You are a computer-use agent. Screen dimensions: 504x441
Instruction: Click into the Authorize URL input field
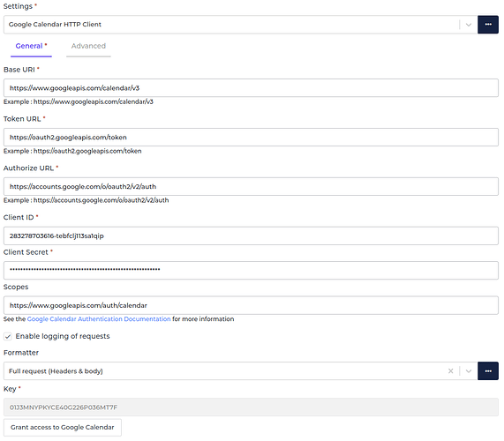pos(251,187)
